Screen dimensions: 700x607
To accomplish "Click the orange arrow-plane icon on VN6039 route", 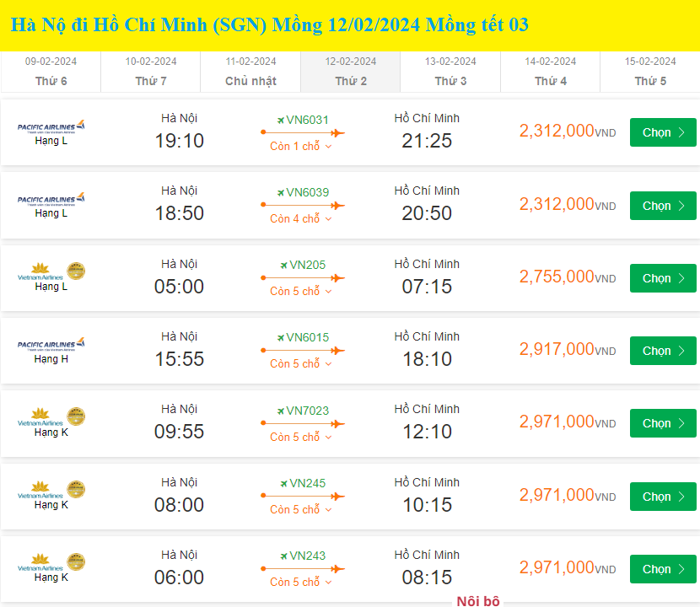I will (337, 204).
